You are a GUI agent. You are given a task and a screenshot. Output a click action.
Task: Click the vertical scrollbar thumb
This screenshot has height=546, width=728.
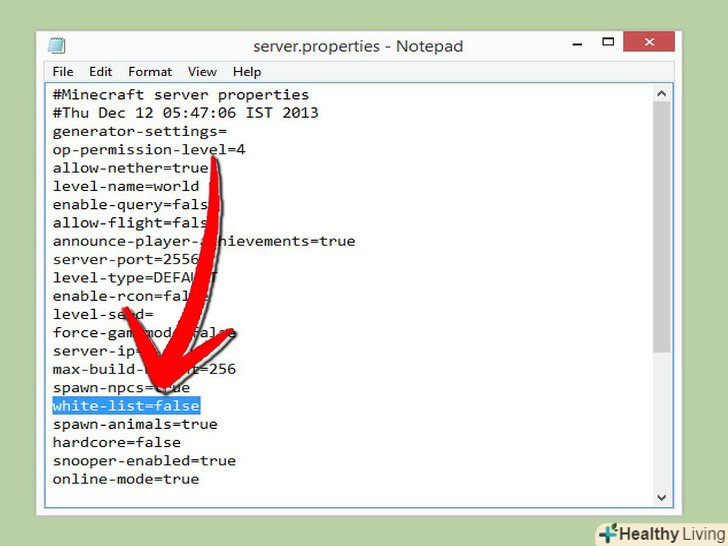click(x=662, y=227)
